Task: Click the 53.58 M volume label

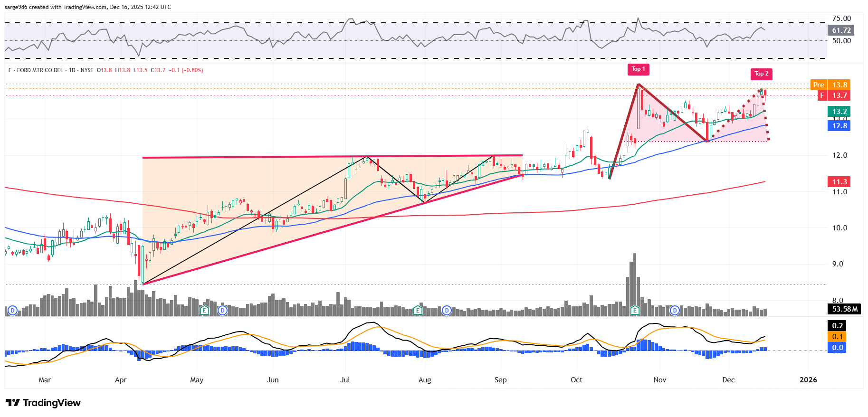Action: click(x=845, y=309)
